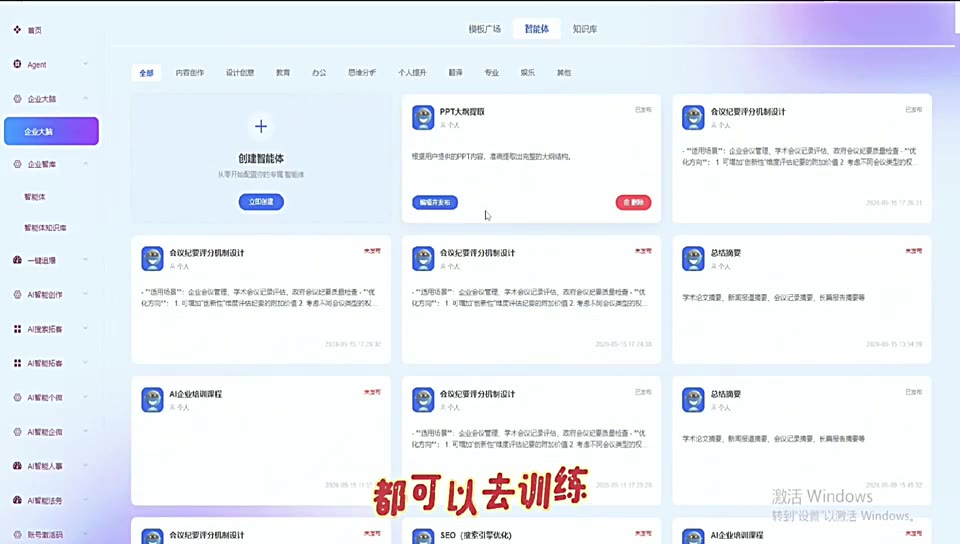Select the 全部 category filter

click(x=146, y=73)
